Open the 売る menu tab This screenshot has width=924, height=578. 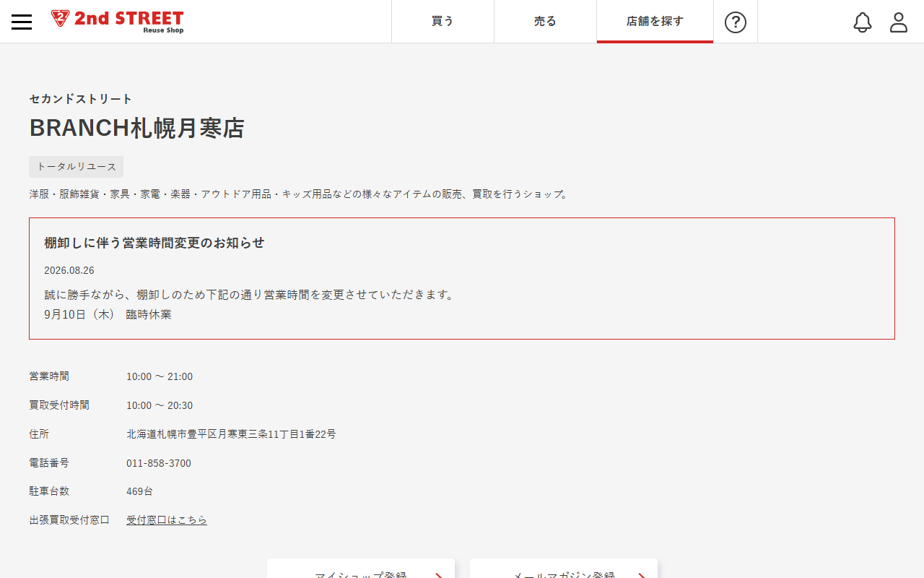pyautogui.click(x=545, y=22)
